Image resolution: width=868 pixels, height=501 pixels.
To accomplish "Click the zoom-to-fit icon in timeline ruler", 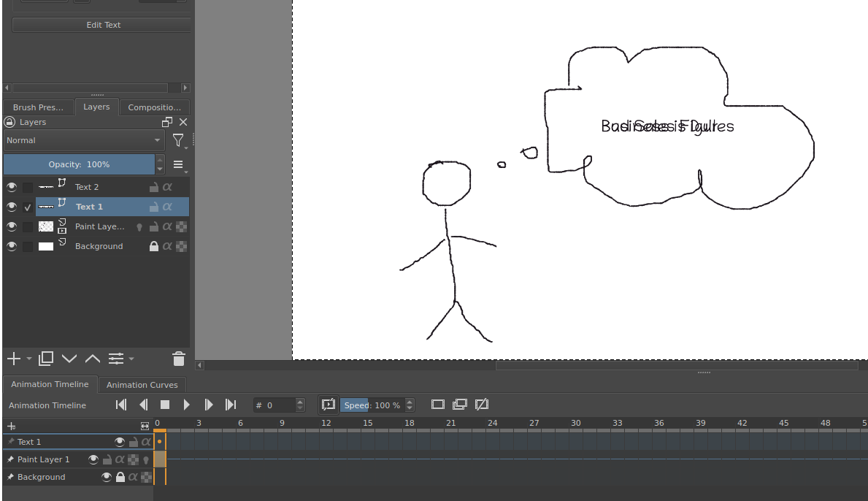I will tap(145, 426).
